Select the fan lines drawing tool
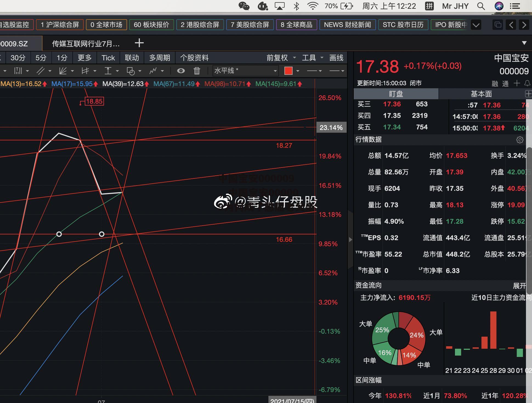 click(x=63, y=71)
